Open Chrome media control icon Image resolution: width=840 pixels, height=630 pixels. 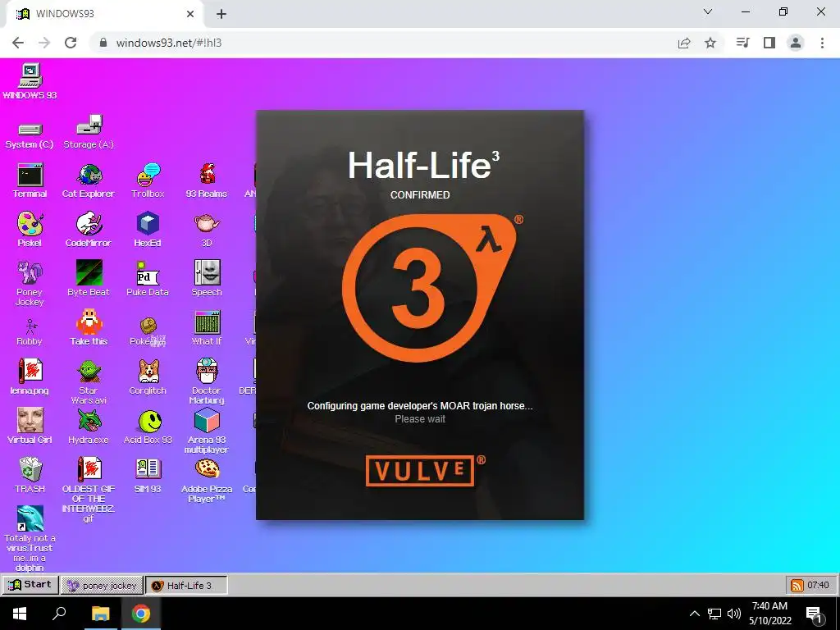tap(742, 43)
